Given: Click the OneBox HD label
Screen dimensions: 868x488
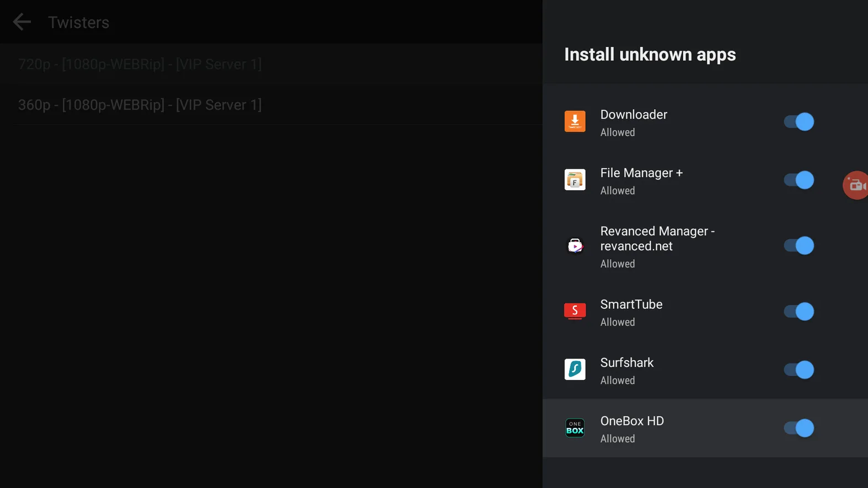Looking at the screenshot, I should (632, 421).
